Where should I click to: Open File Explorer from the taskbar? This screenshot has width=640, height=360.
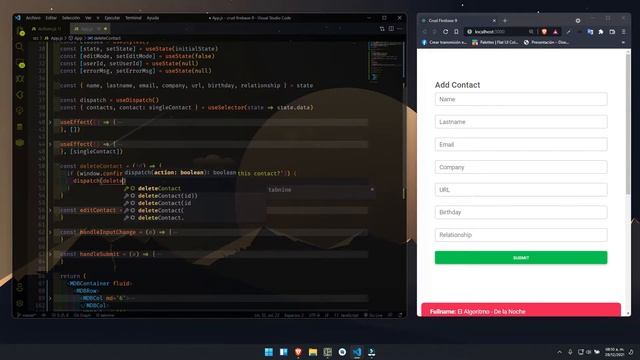pyautogui.click(x=313, y=352)
